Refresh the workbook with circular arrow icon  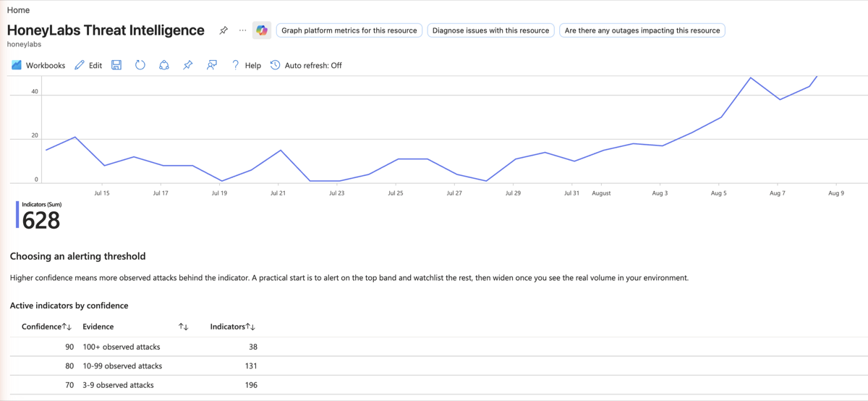(140, 65)
